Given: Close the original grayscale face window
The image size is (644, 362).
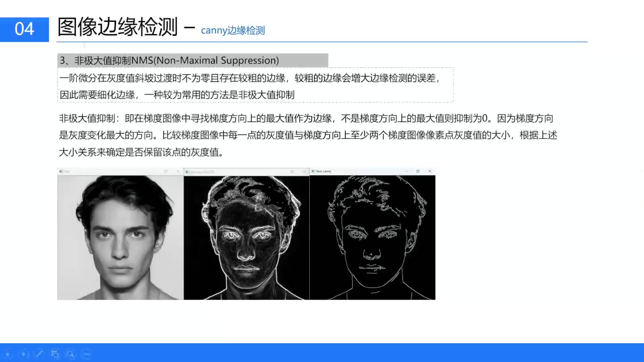Looking at the screenshot, I should pyautogui.click(x=178, y=171).
